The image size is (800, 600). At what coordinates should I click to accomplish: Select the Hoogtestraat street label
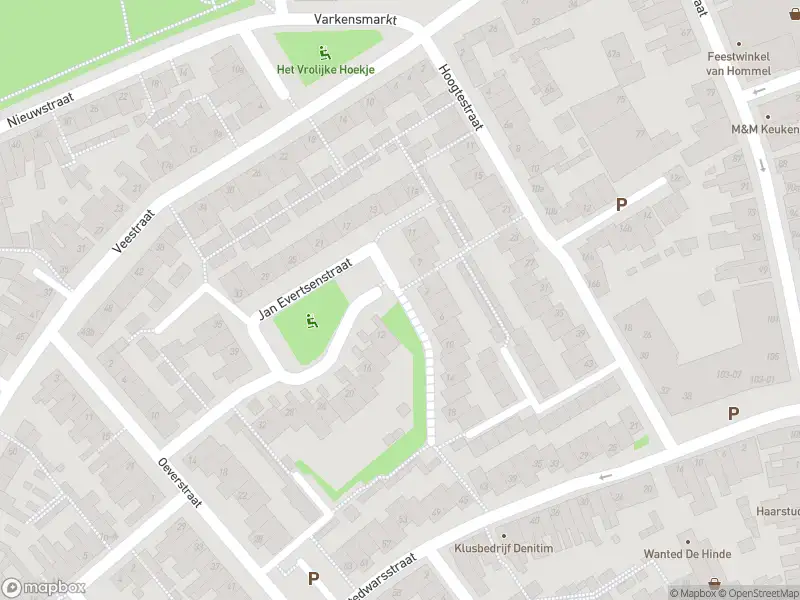[460, 97]
